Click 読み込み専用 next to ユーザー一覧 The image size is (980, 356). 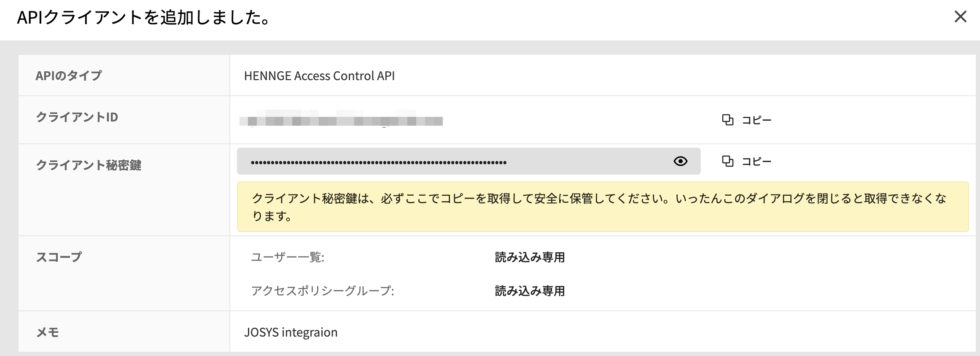(x=530, y=257)
